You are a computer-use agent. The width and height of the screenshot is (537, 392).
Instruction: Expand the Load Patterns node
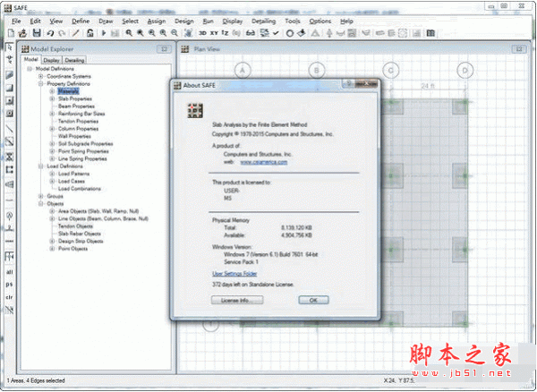[52, 174]
